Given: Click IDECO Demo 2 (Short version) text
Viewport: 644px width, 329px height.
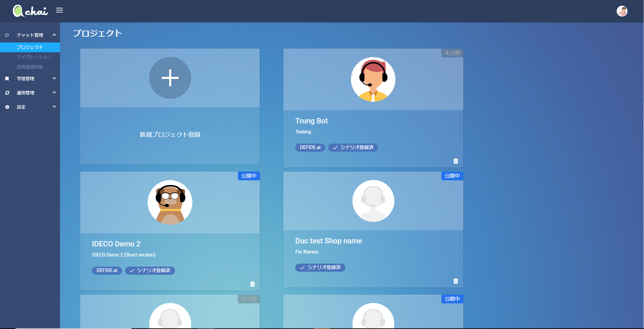Looking at the screenshot, I should coord(124,255).
